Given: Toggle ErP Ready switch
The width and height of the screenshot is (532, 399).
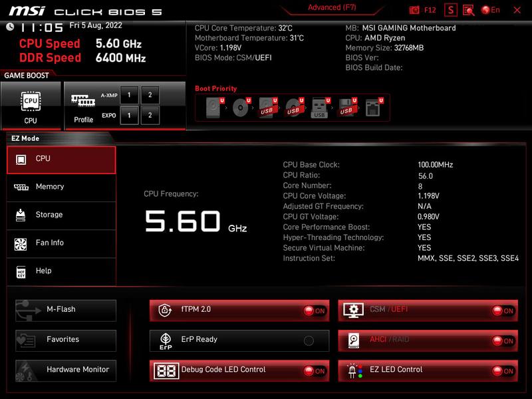Looking at the screenshot, I should coord(309,340).
